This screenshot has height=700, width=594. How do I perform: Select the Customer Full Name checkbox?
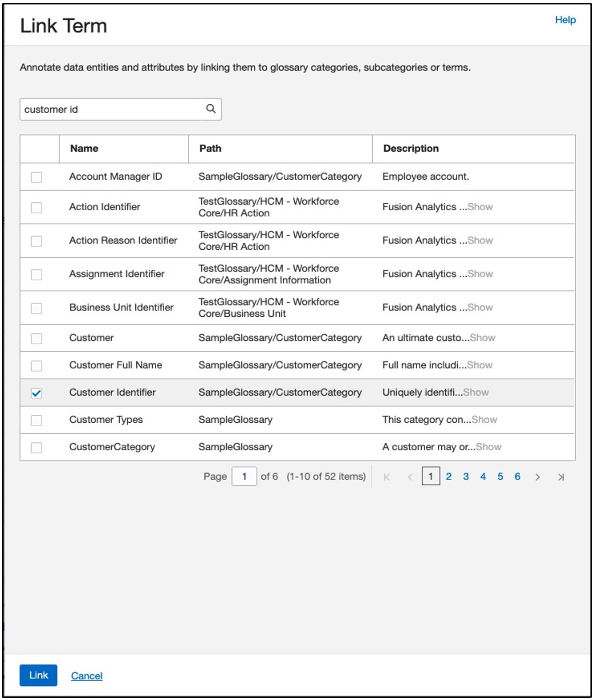point(36,366)
